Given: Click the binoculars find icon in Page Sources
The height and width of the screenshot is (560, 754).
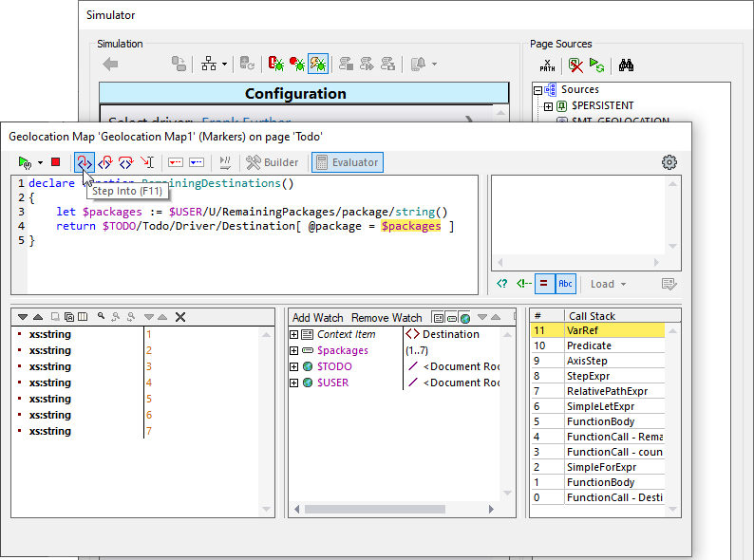Looking at the screenshot, I should point(626,65).
